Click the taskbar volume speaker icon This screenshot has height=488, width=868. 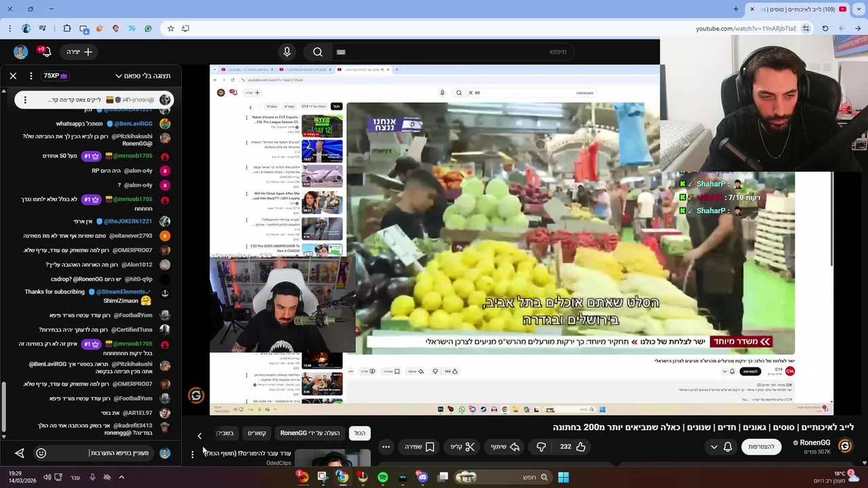pos(47,477)
